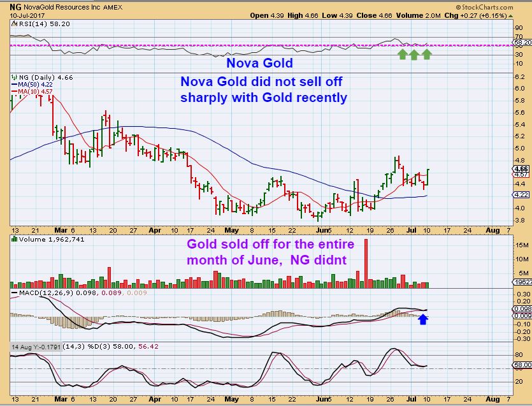Click the RSI(14) 58.20 indicator label
This screenshot has width=532, height=406.
click(45, 24)
